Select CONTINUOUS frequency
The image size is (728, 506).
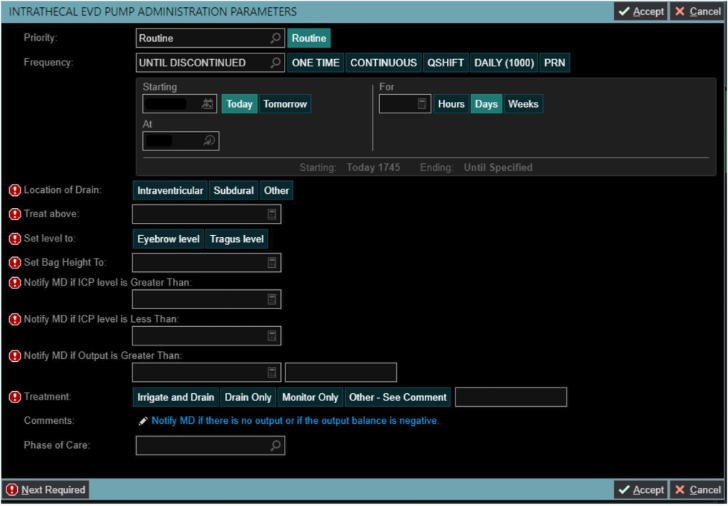pyautogui.click(x=384, y=63)
